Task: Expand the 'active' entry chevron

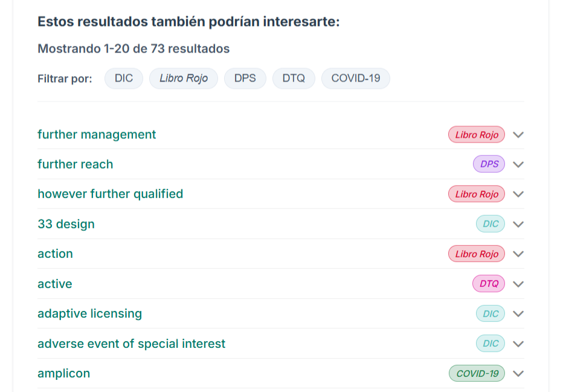Action: pos(518,284)
